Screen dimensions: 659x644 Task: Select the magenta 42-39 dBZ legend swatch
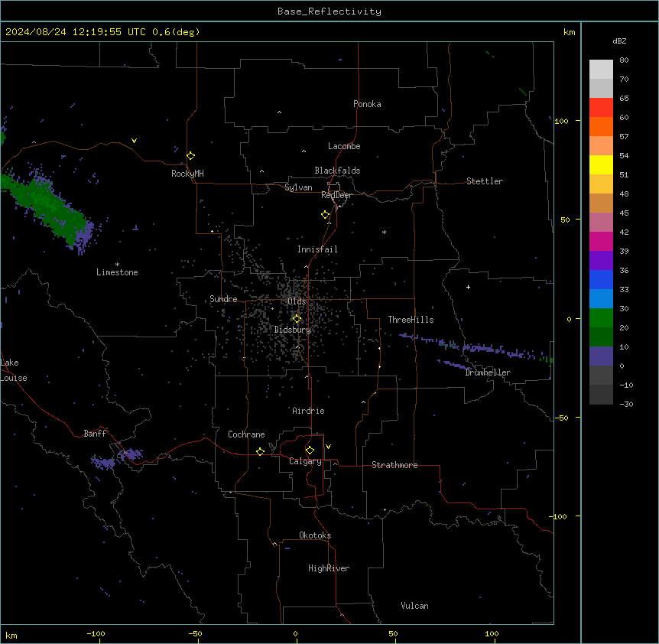pos(601,242)
